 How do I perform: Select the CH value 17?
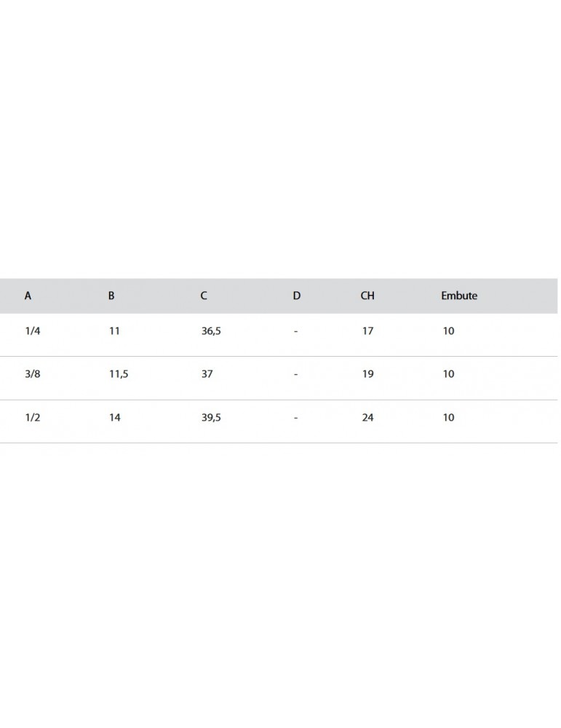pyautogui.click(x=367, y=331)
